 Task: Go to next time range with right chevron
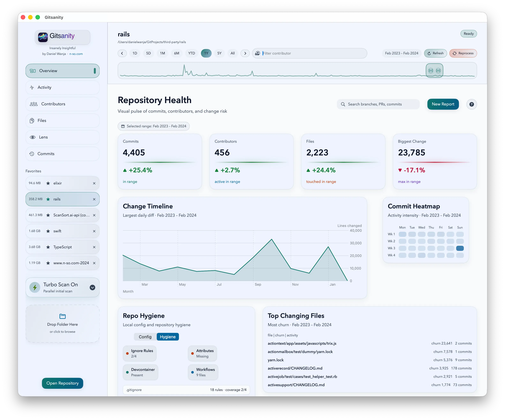coord(245,53)
